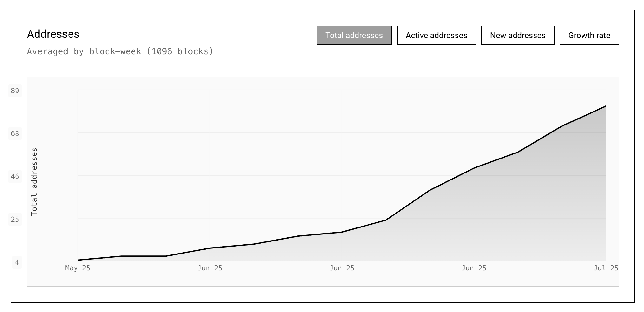The image size is (644, 312).
Task: Click the chart line's highest end point
Action: click(605, 106)
